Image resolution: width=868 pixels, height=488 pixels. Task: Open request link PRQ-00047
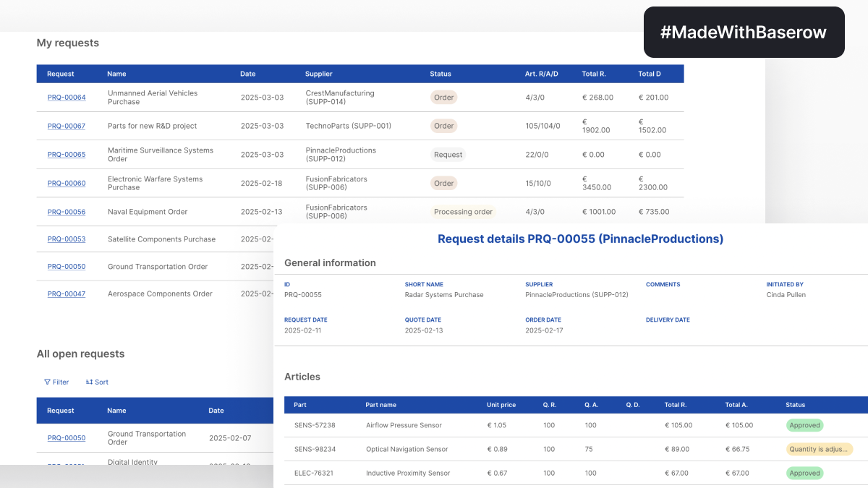pos(67,294)
